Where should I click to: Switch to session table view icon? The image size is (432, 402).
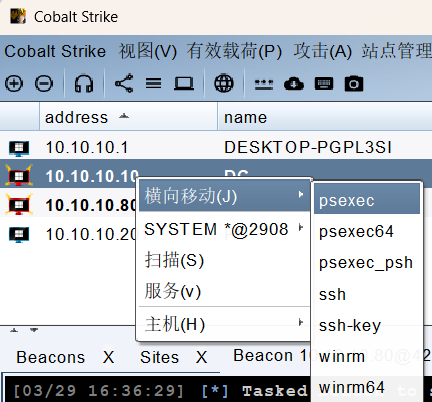[x=153, y=83]
